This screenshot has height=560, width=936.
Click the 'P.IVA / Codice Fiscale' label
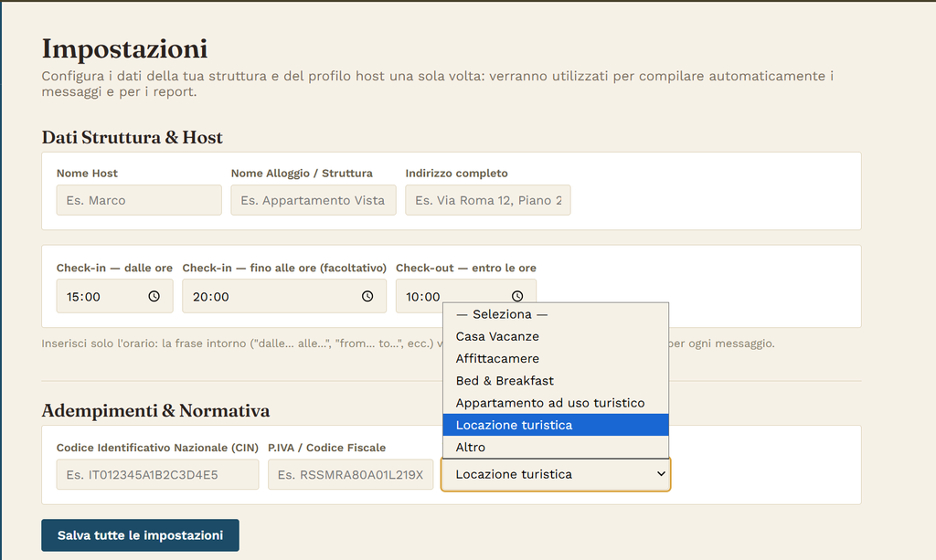click(327, 448)
